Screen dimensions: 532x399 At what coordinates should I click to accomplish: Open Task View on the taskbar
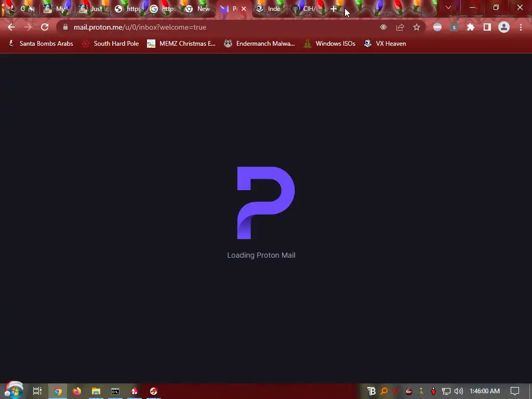[37, 391]
